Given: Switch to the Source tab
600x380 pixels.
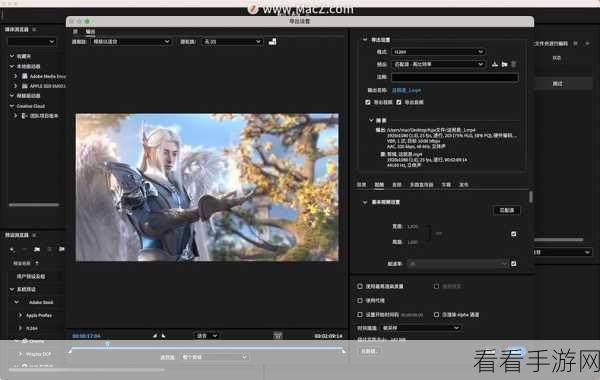Looking at the screenshot, I should 75,31.
